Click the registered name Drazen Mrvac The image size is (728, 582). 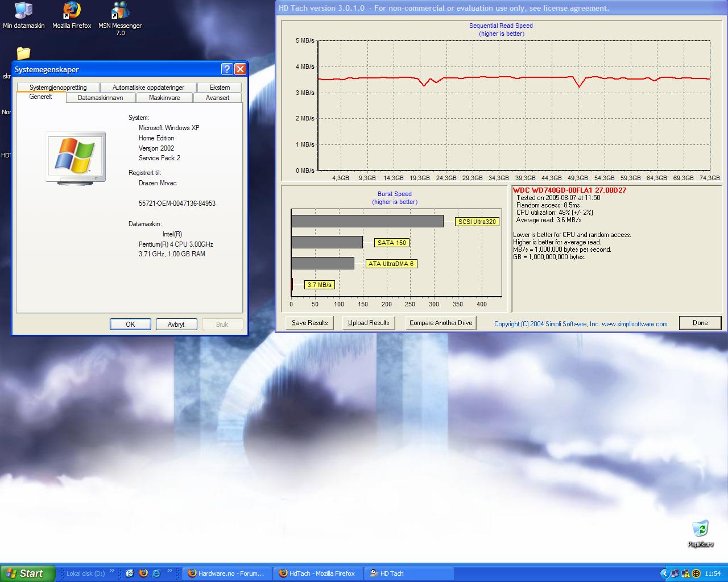[158, 183]
